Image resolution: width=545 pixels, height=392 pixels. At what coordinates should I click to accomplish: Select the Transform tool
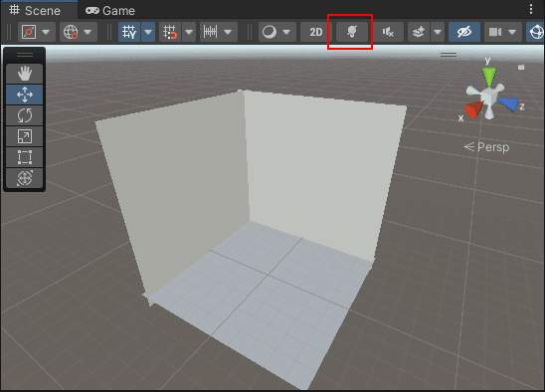[24, 178]
